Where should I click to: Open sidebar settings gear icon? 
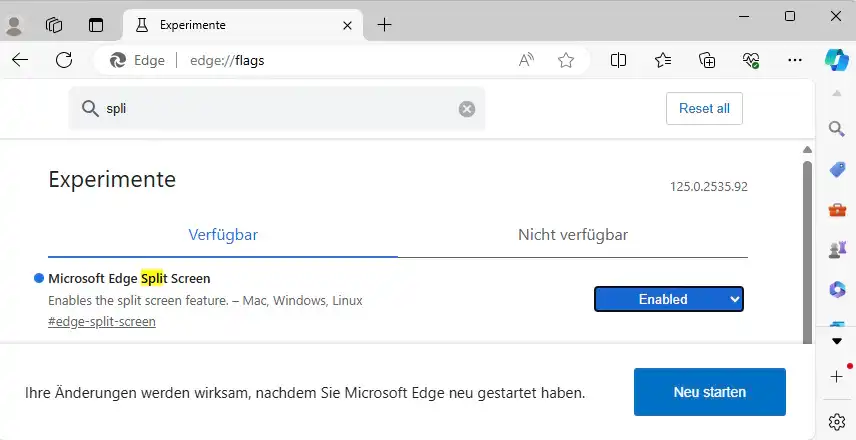[x=836, y=422]
